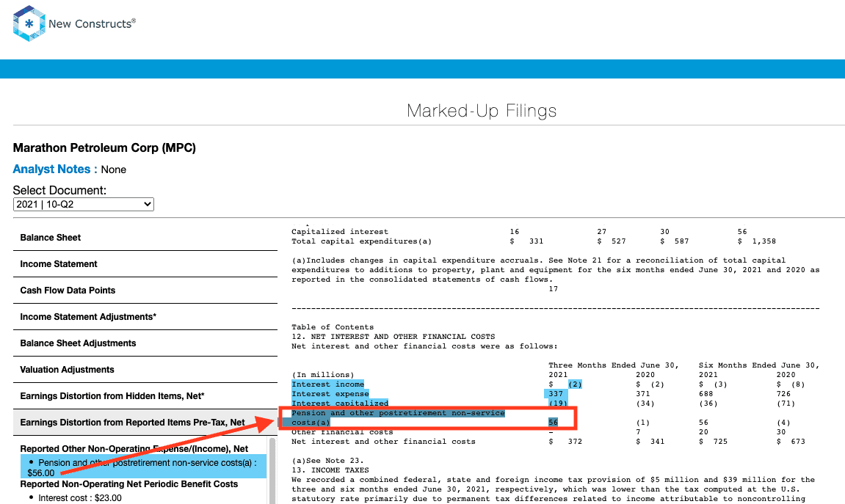845x504 pixels.
Task: Click the $ 372 net interest total
Action: [565, 442]
